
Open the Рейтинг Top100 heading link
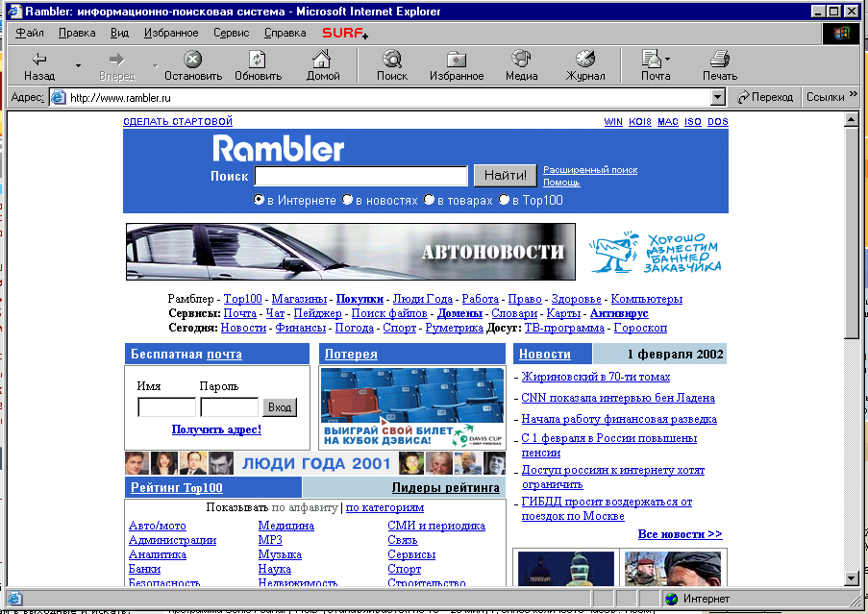pyautogui.click(x=177, y=488)
